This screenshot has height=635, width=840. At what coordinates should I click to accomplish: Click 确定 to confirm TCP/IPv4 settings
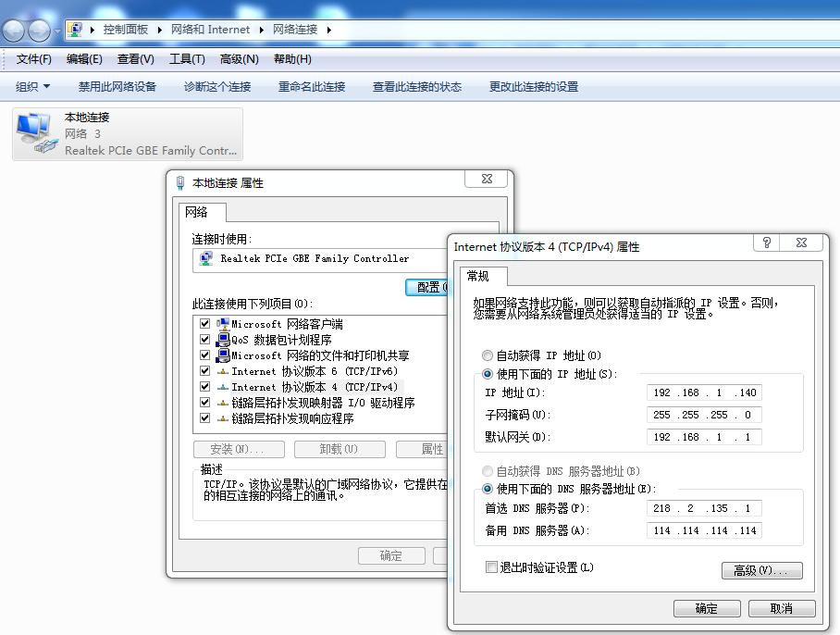point(707,608)
